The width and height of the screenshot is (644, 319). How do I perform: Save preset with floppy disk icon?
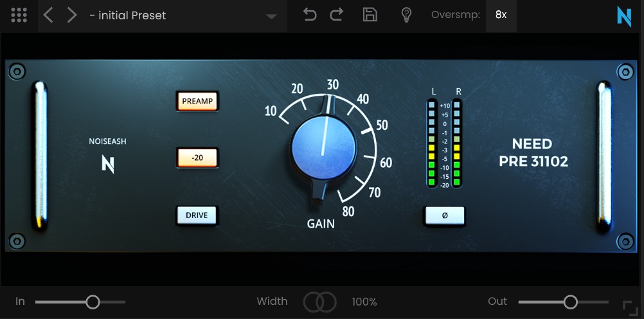pyautogui.click(x=370, y=15)
